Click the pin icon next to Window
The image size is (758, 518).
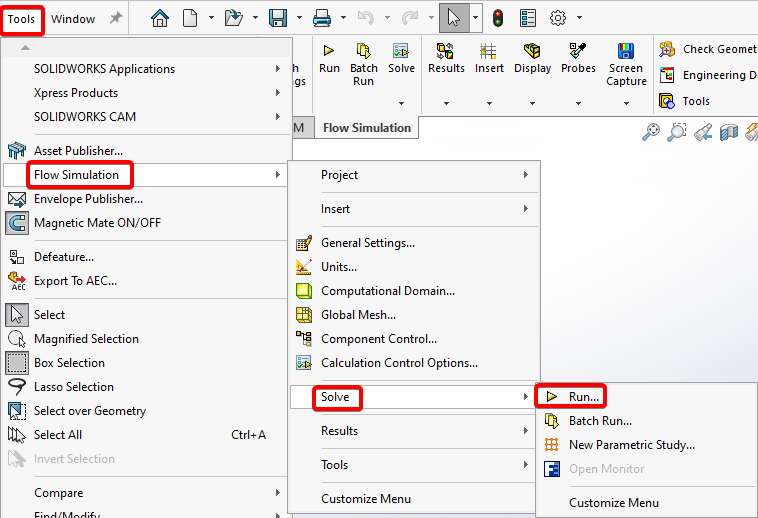click(116, 18)
